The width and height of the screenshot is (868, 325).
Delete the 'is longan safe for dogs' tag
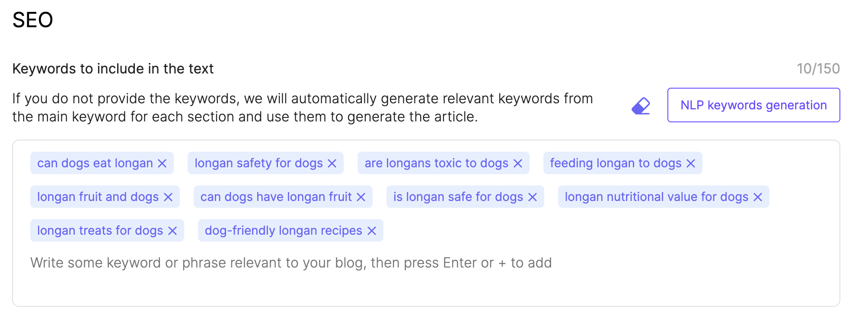pyautogui.click(x=533, y=197)
